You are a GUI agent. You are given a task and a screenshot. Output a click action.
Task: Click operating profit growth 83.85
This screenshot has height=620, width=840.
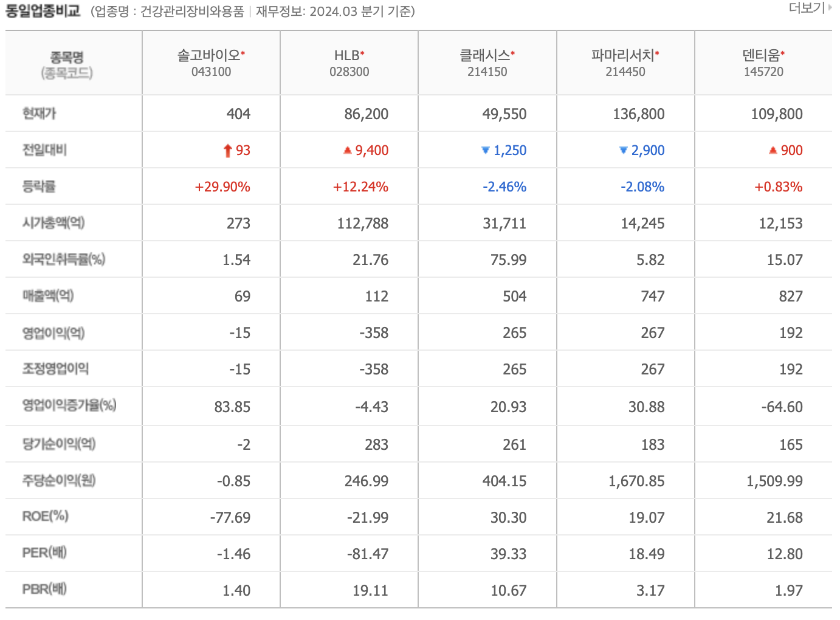pyautogui.click(x=232, y=407)
